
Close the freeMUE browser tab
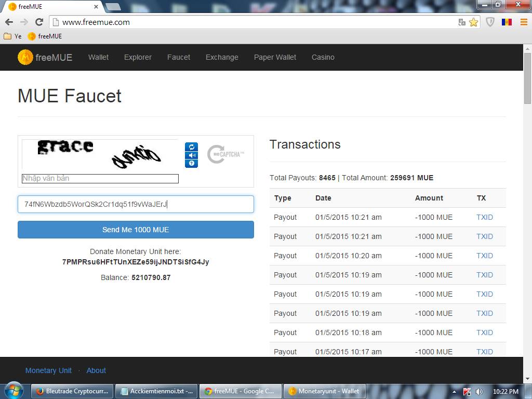click(x=96, y=7)
